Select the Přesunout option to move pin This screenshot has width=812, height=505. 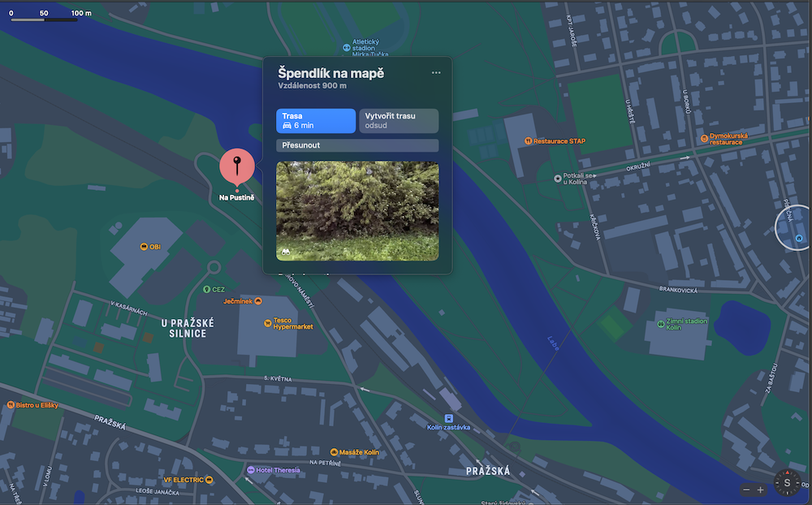pos(357,145)
